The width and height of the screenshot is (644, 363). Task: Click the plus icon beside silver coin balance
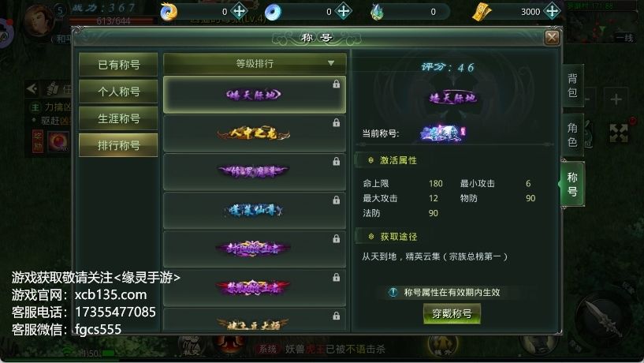(x=344, y=11)
